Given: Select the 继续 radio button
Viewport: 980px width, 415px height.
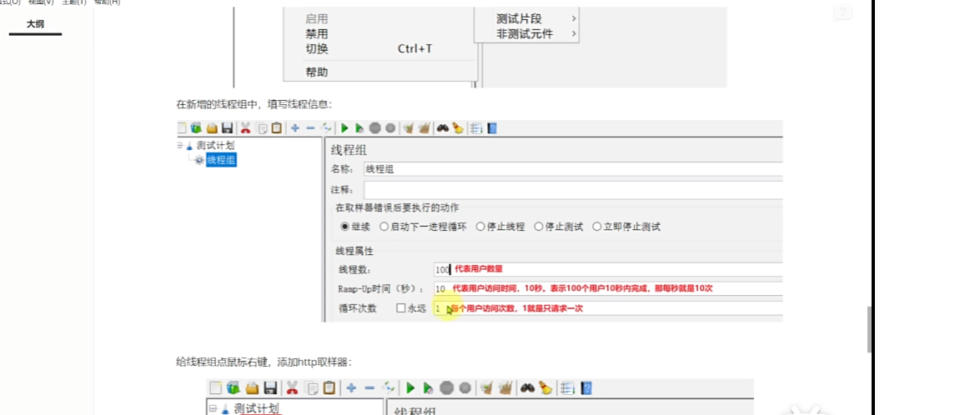Looking at the screenshot, I should click(x=344, y=227).
